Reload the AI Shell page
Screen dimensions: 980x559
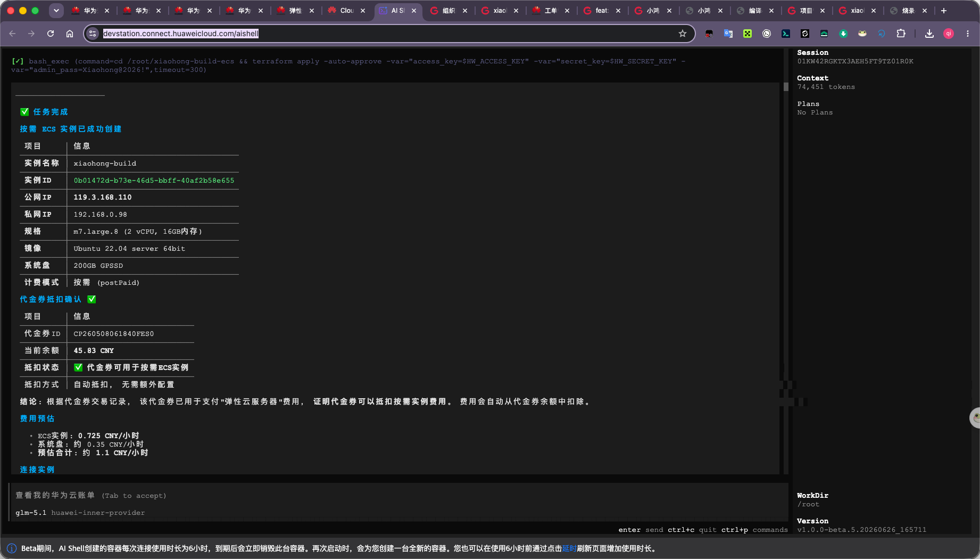[x=51, y=34]
